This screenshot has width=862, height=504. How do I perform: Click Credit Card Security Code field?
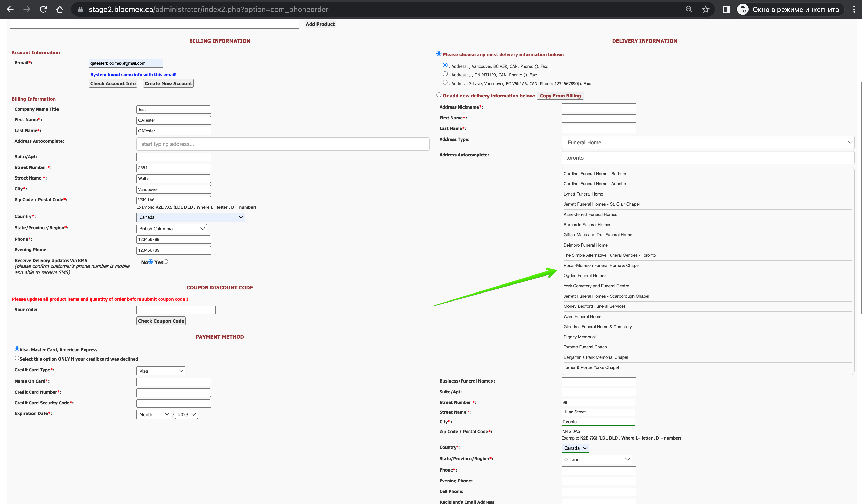tap(173, 403)
